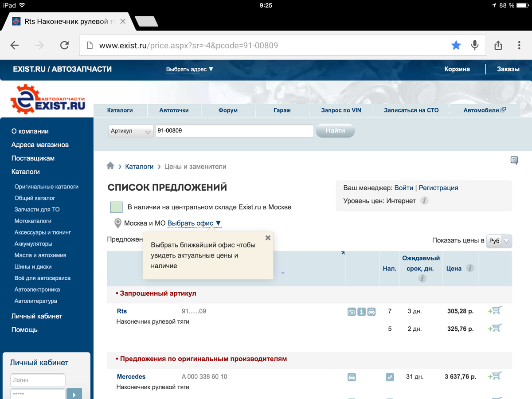This screenshot has width=532, height=399.
Task: Open Шины и диски sidebar item
Action: [33, 266]
